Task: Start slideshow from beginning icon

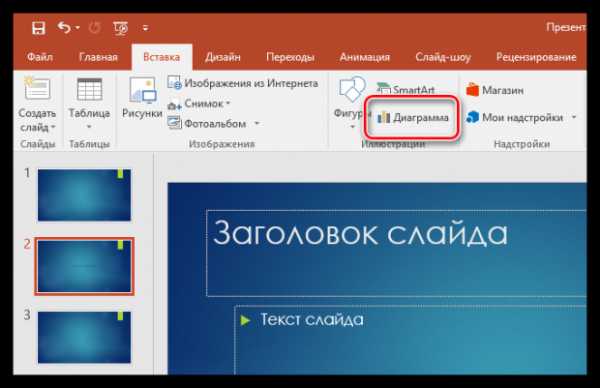Action: pos(121,28)
